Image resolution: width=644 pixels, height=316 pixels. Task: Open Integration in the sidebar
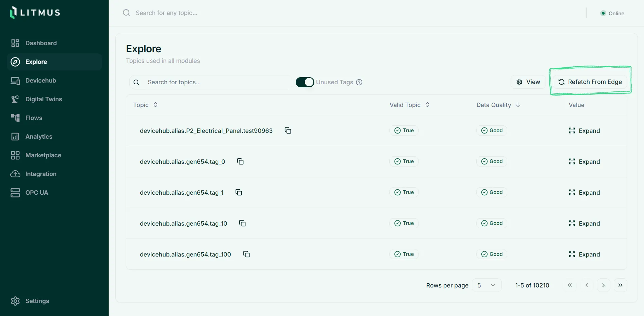pyautogui.click(x=54, y=174)
